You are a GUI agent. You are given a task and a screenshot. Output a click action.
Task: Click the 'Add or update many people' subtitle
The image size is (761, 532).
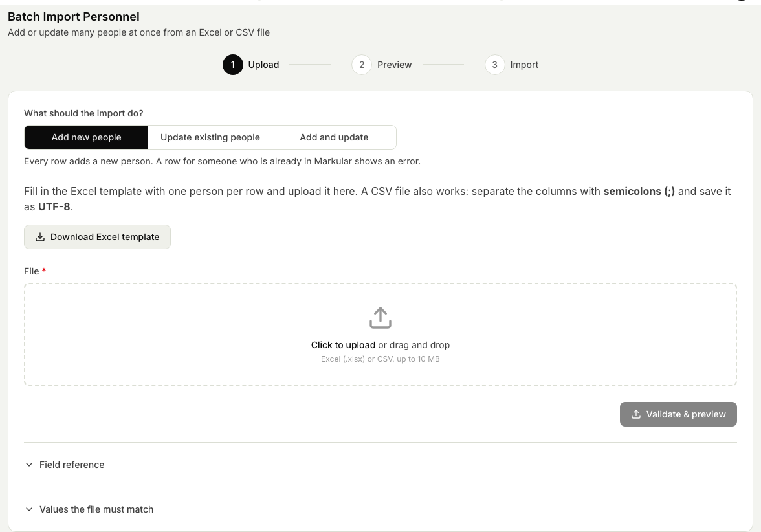pos(138,32)
